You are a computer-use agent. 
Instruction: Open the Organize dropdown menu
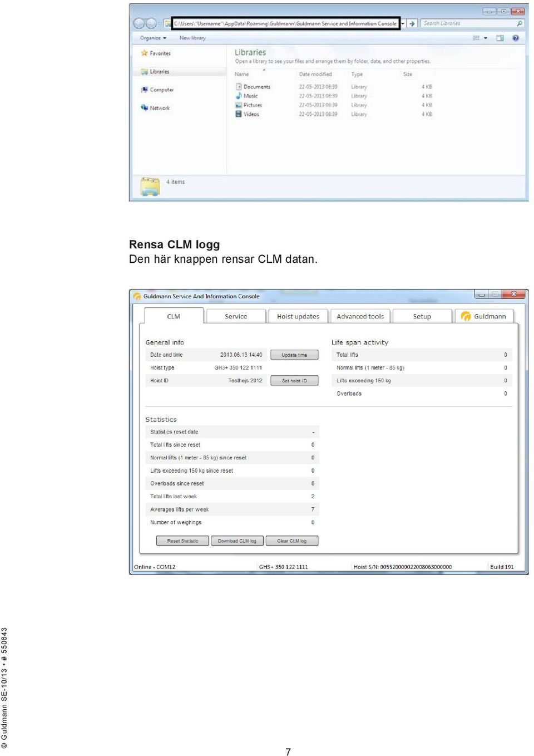click(x=153, y=38)
